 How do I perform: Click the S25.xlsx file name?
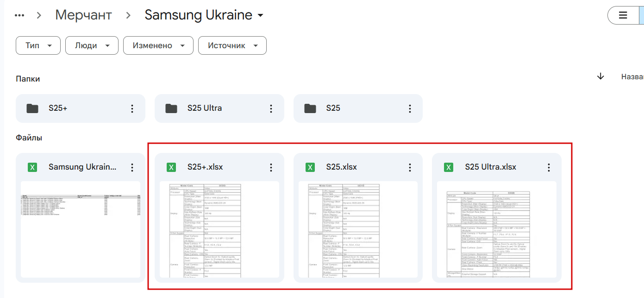[x=342, y=167]
